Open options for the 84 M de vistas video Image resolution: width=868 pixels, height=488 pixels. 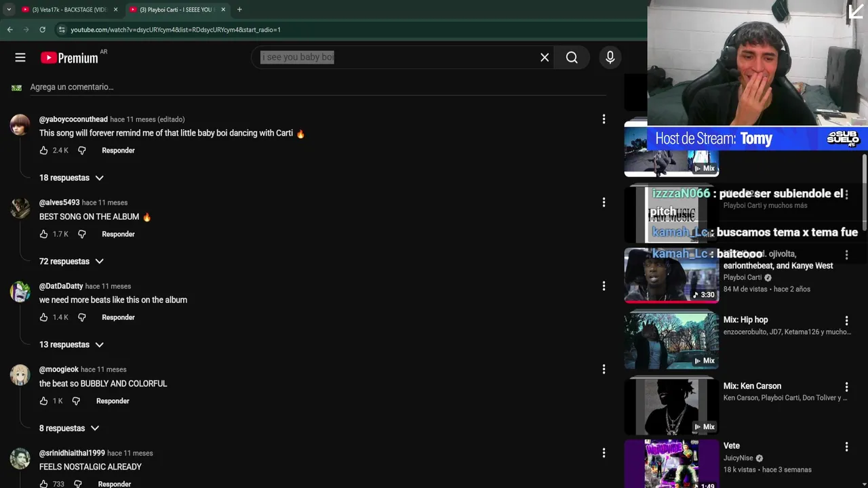[x=846, y=255]
